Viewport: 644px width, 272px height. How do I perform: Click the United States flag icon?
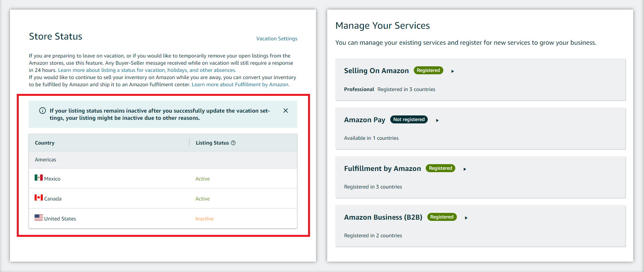click(x=39, y=218)
